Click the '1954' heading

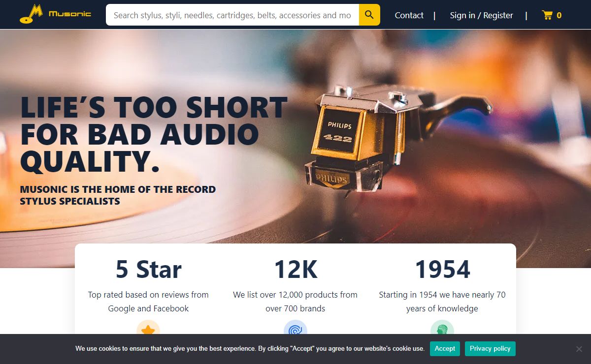point(442,269)
